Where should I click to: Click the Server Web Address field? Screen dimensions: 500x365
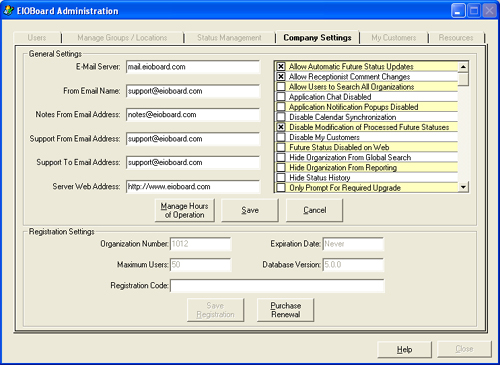(x=193, y=186)
